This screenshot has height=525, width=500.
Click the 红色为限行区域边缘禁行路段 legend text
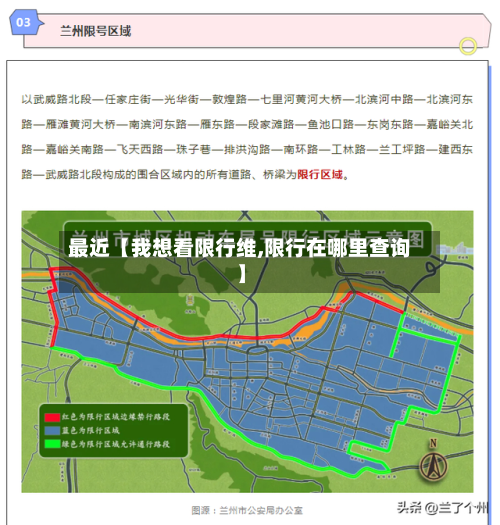click(x=116, y=417)
